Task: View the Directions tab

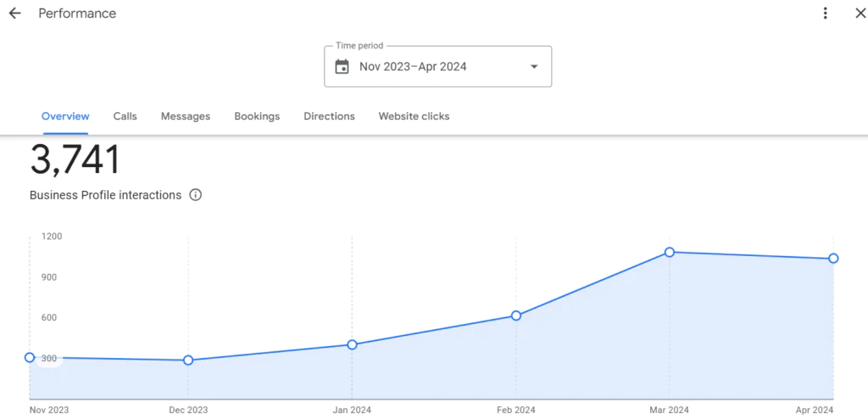Action: tap(329, 116)
